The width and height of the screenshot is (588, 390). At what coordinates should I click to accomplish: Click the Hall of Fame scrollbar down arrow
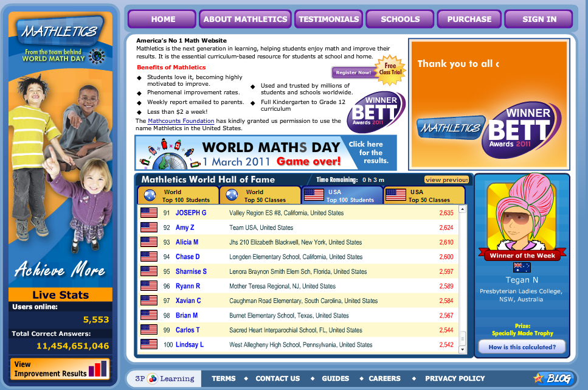point(462,349)
